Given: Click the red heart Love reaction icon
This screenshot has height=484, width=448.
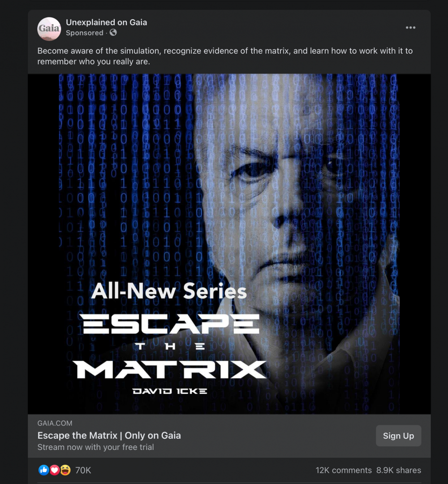Looking at the screenshot, I should click(54, 470).
